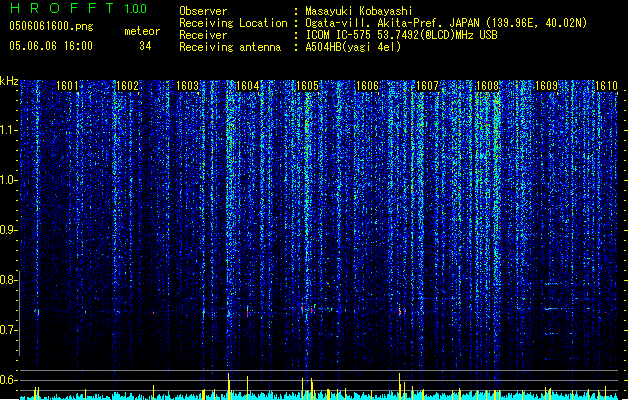Click the Observer label

[x=203, y=11]
